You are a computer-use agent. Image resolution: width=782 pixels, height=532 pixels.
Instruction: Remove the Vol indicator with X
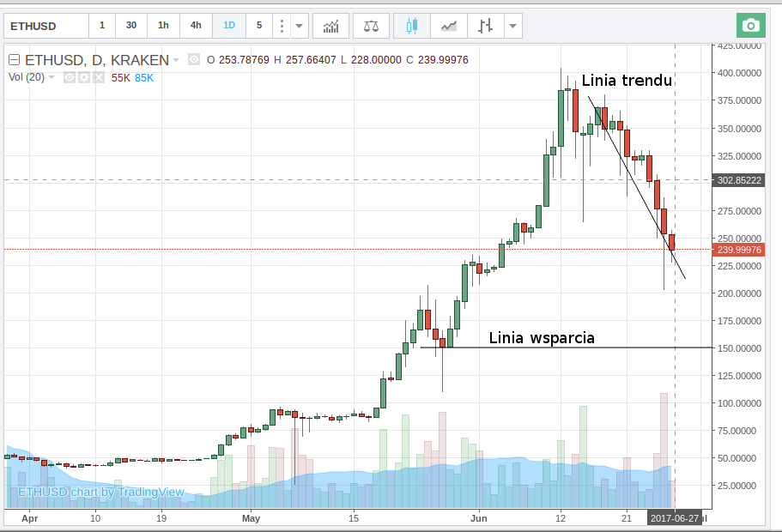(98, 78)
